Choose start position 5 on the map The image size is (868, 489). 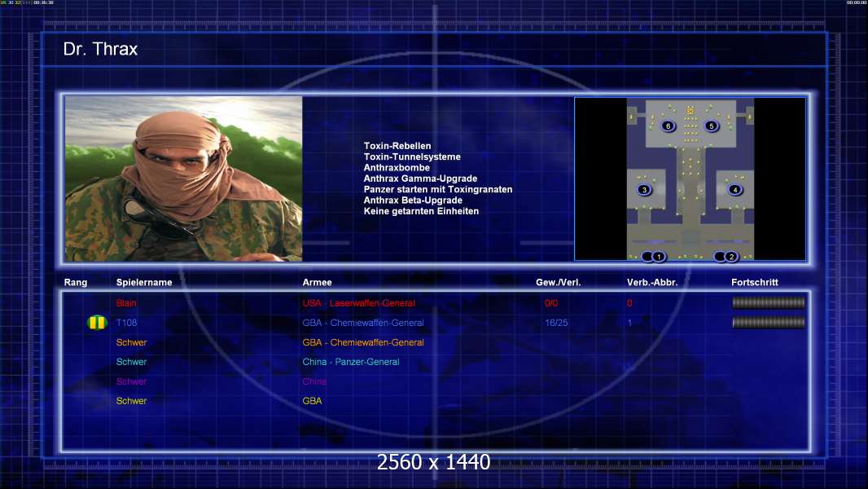[712, 126]
